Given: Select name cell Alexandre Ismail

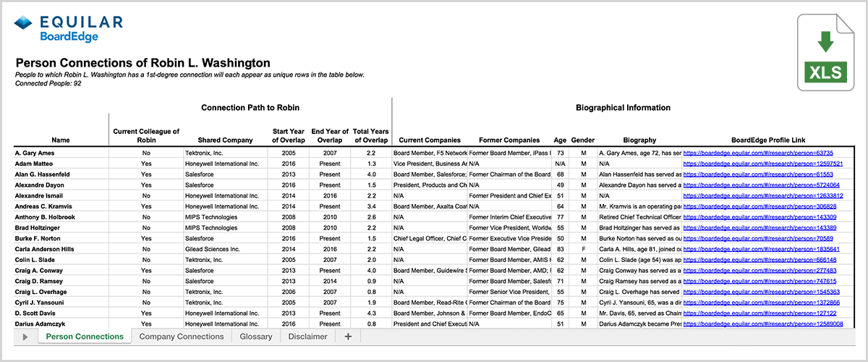Looking at the screenshot, I should point(61,195).
